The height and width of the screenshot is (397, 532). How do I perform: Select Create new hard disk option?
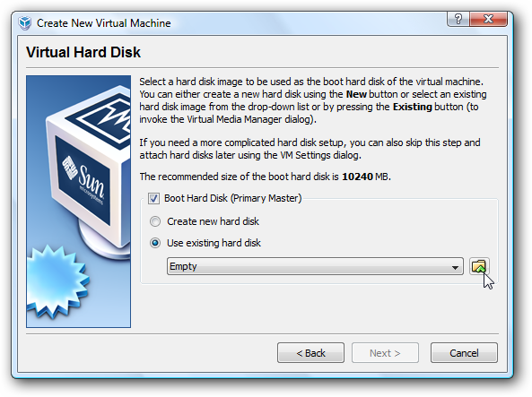point(155,221)
